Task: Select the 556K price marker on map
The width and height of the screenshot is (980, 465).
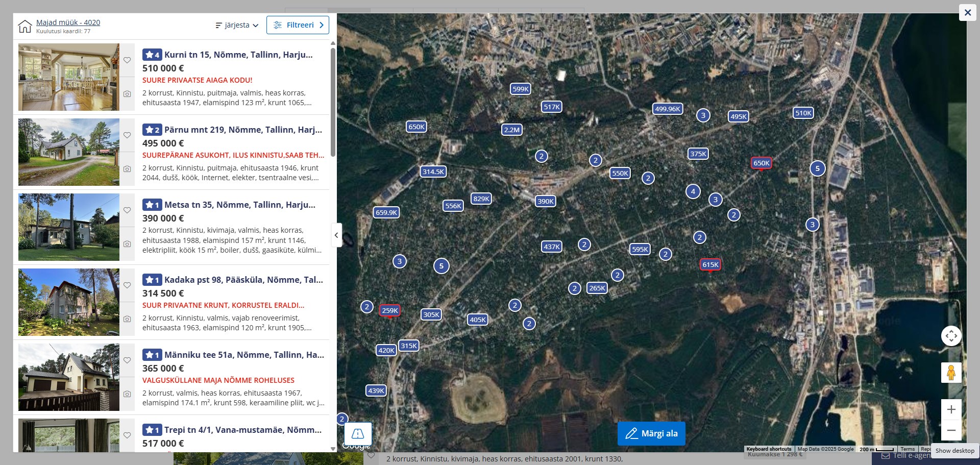Action: (453, 206)
